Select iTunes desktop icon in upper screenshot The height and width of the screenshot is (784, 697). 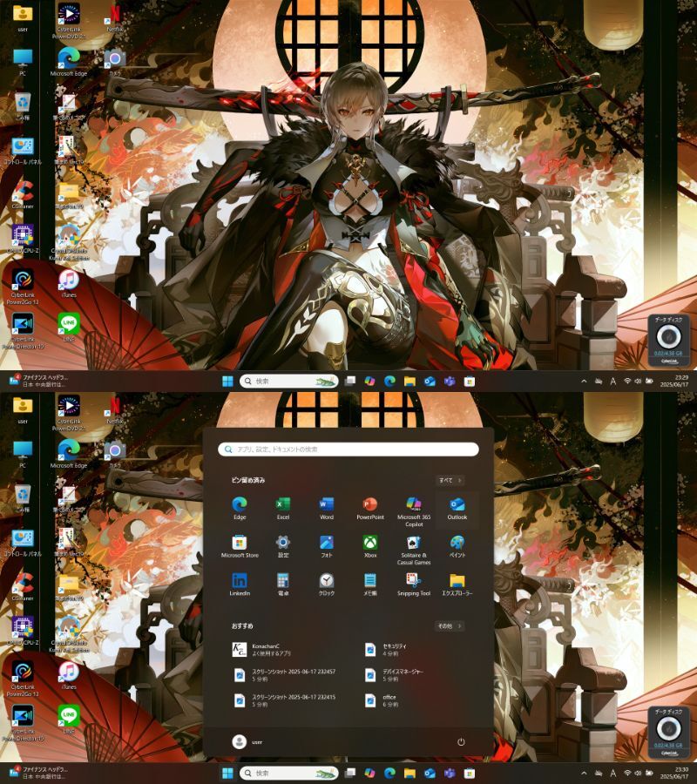tap(69, 283)
